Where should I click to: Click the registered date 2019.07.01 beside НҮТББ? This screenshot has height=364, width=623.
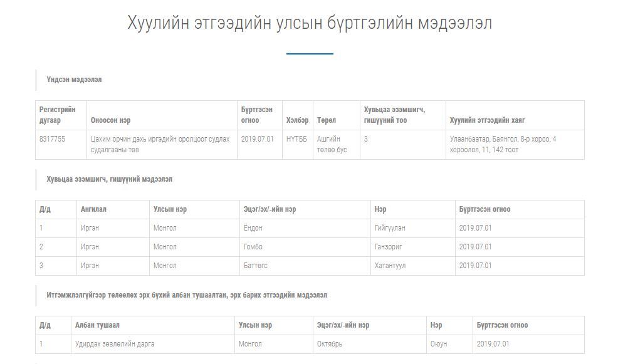point(257,139)
